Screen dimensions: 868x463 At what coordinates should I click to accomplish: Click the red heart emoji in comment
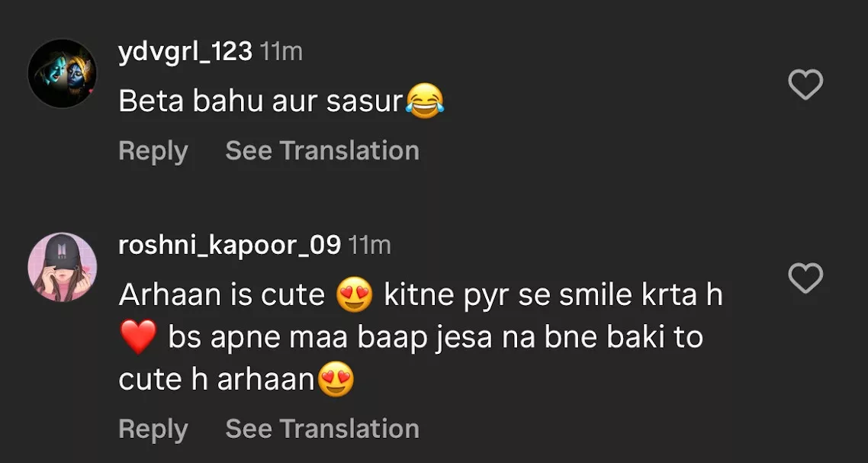(138, 337)
